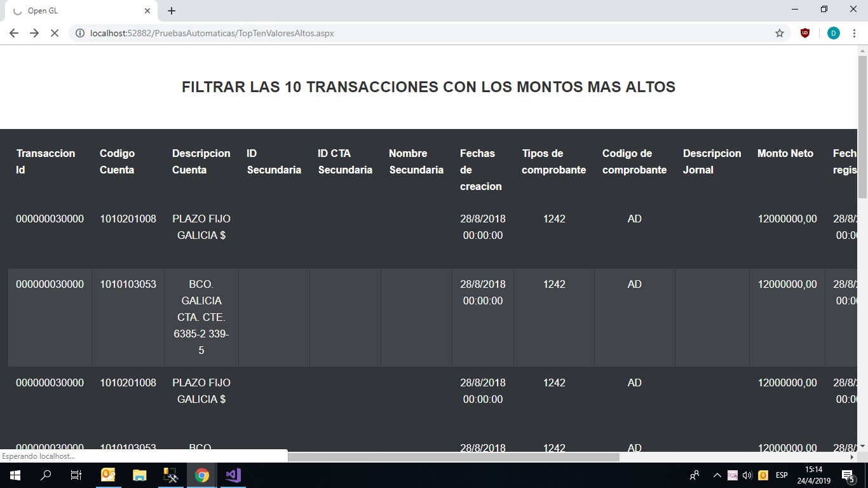Open Task View on the taskbar

click(x=76, y=475)
